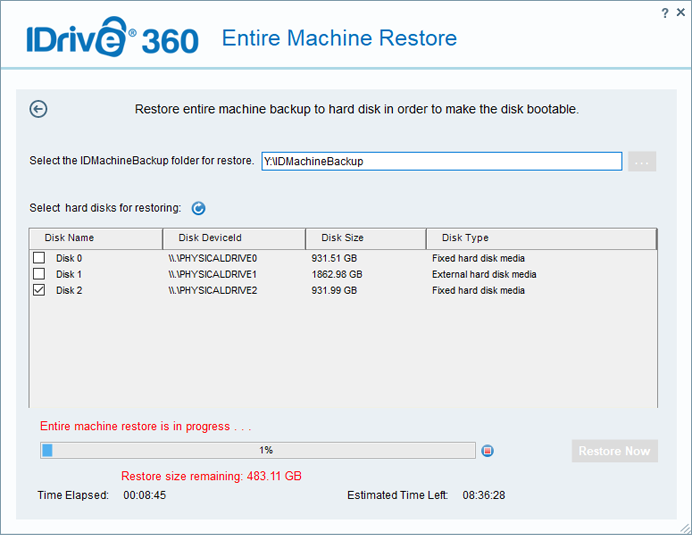This screenshot has height=535, width=692.
Task: Click the 931.99 GB disk size value
Action: click(334, 290)
